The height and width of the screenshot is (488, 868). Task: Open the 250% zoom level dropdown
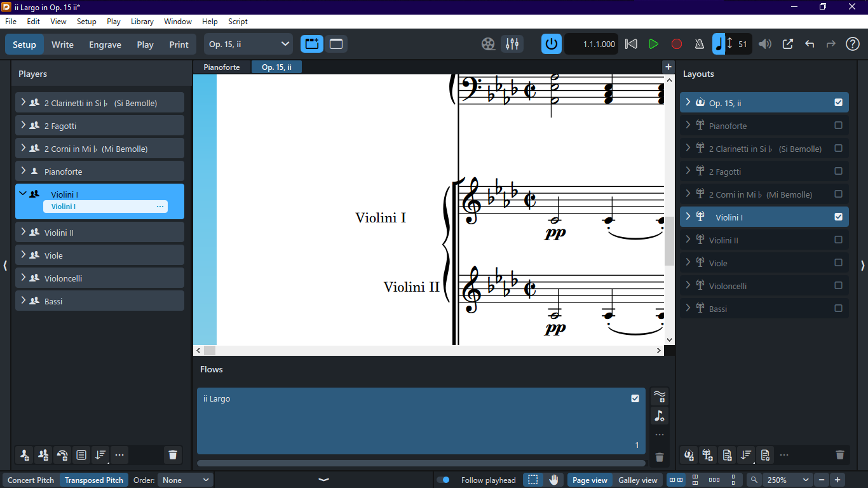click(787, 480)
